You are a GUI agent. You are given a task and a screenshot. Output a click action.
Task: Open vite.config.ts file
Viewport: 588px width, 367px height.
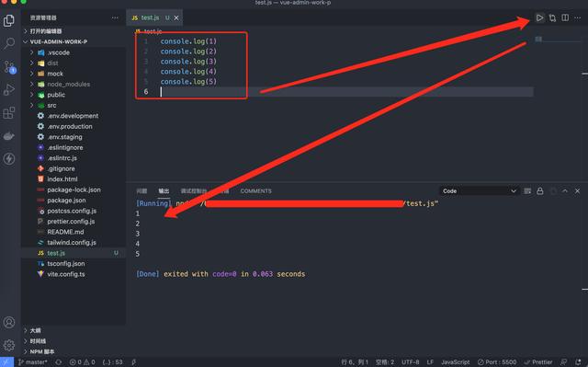point(73,274)
